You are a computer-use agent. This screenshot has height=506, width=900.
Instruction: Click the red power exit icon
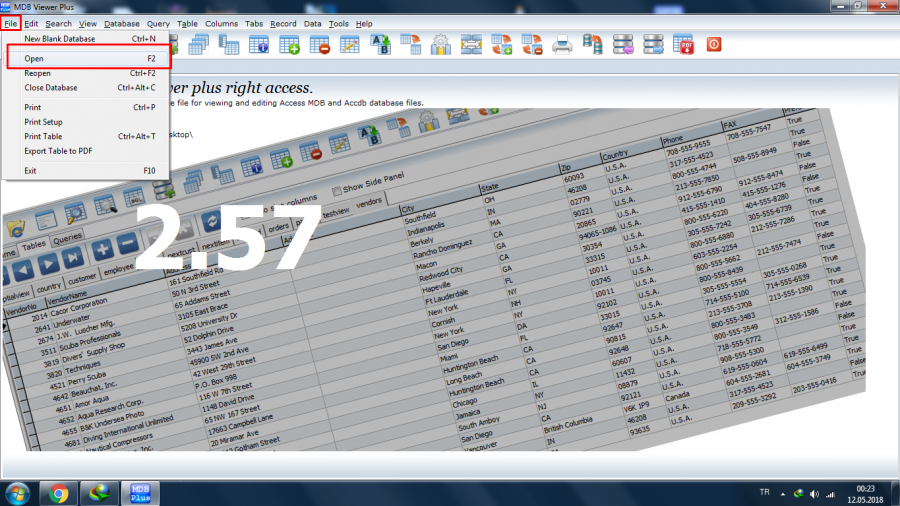tap(714, 44)
